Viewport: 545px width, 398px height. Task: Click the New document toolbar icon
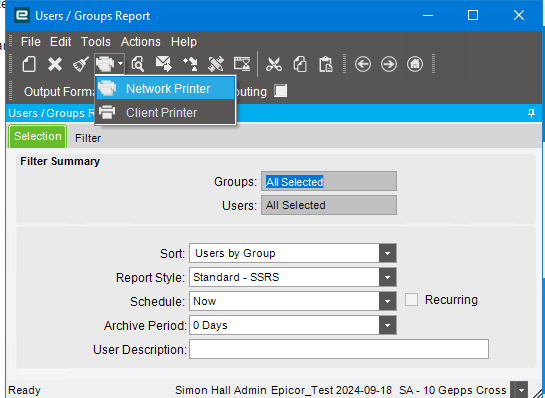(29, 64)
